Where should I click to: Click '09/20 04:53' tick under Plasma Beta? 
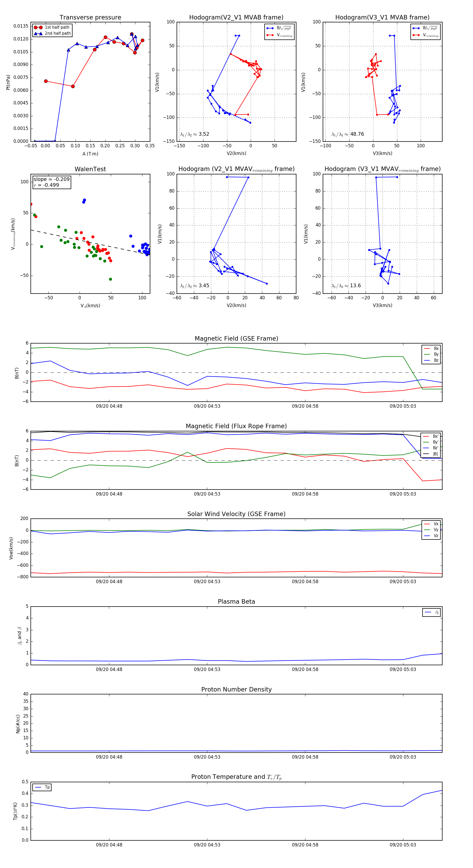pos(207,669)
